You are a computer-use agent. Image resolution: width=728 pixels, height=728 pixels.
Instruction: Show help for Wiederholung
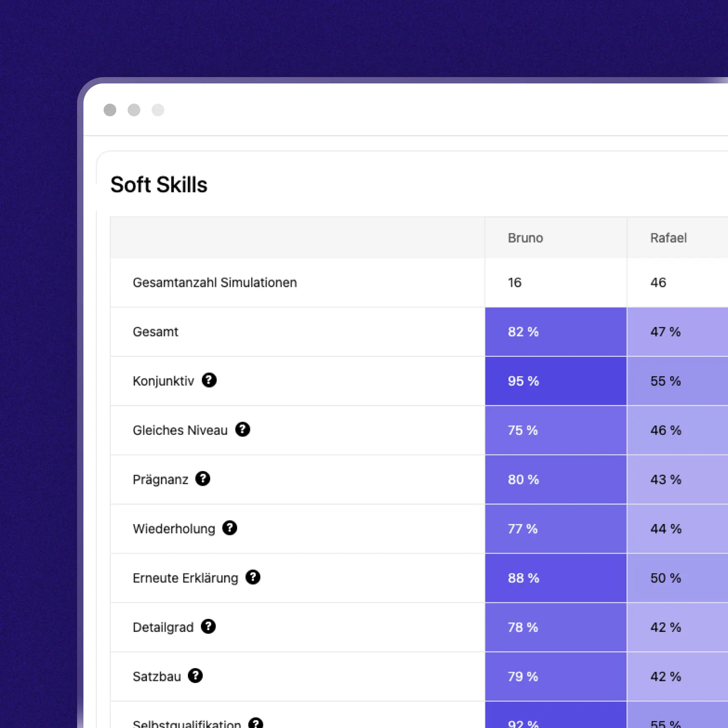[x=230, y=528]
